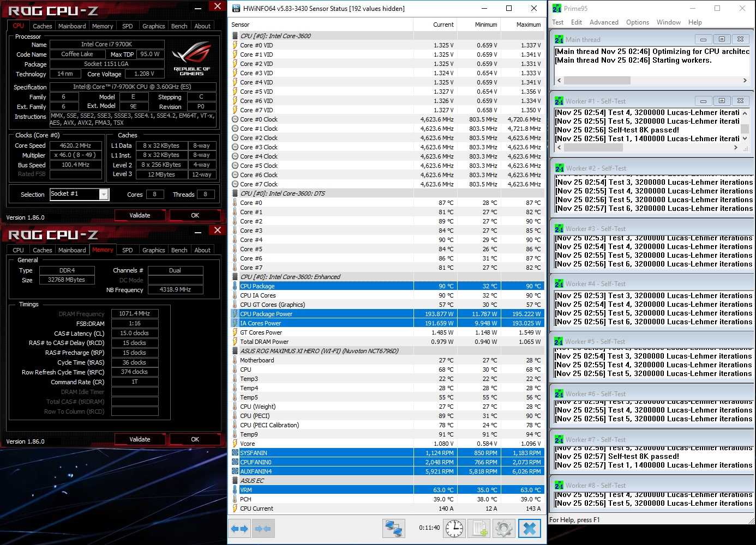Open the Options menu in Prime95
756x545 pixels.
[x=637, y=22]
